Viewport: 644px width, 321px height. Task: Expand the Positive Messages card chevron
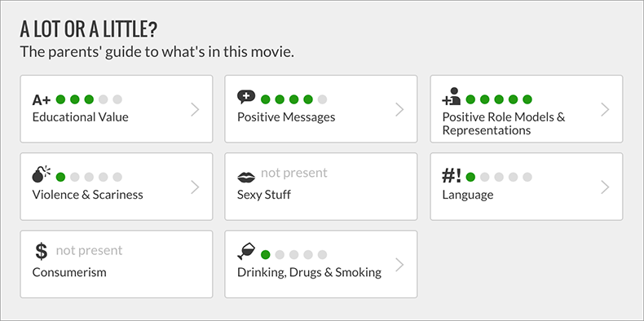click(399, 110)
